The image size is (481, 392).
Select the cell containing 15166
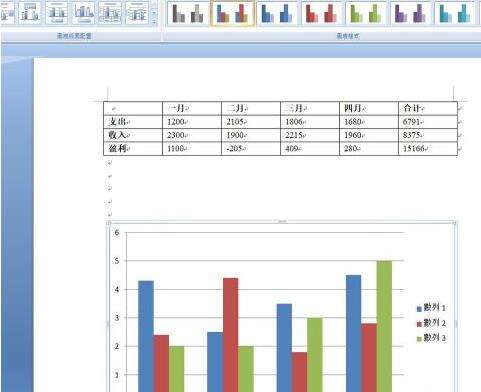click(428, 148)
